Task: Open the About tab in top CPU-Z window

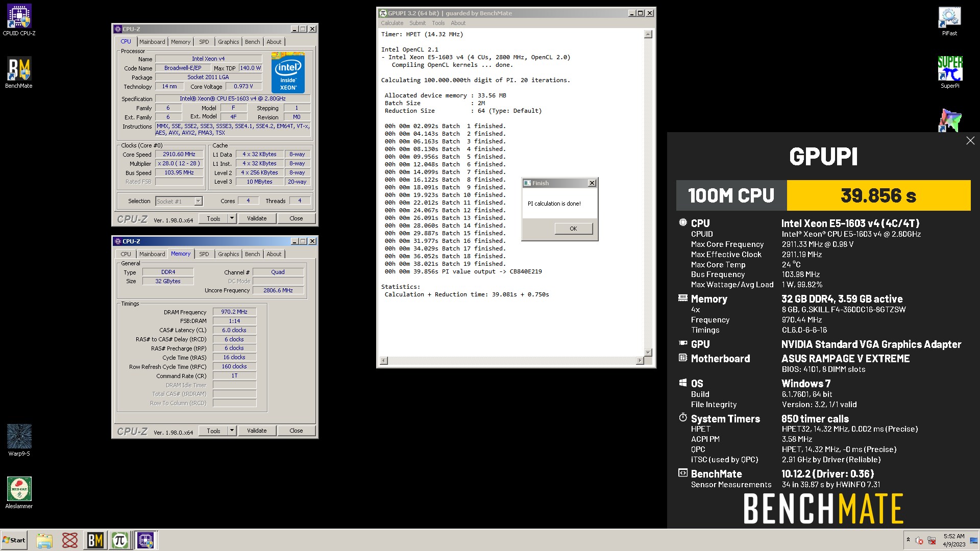Action: 274,42
